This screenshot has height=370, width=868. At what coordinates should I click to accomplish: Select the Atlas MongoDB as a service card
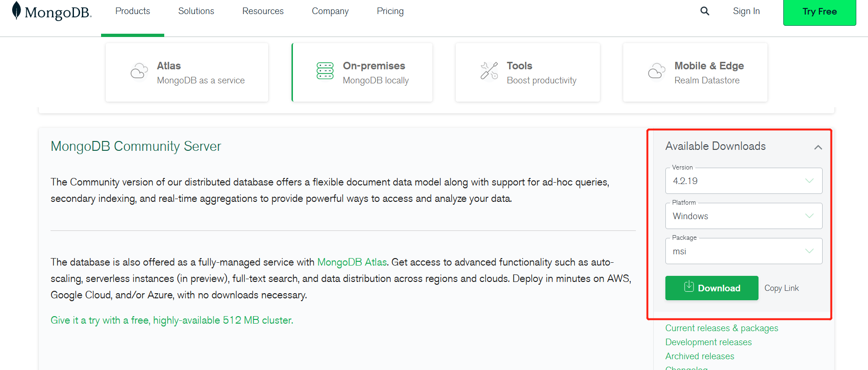187,72
